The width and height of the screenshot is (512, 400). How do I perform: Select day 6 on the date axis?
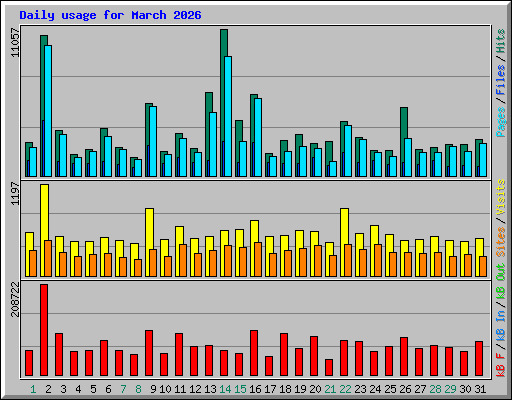[x=108, y=389]
